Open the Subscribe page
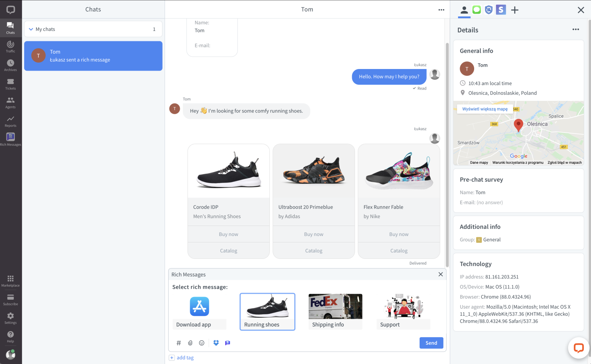The width and height of the screenshot is (591, 364). [x=10, y=299]
